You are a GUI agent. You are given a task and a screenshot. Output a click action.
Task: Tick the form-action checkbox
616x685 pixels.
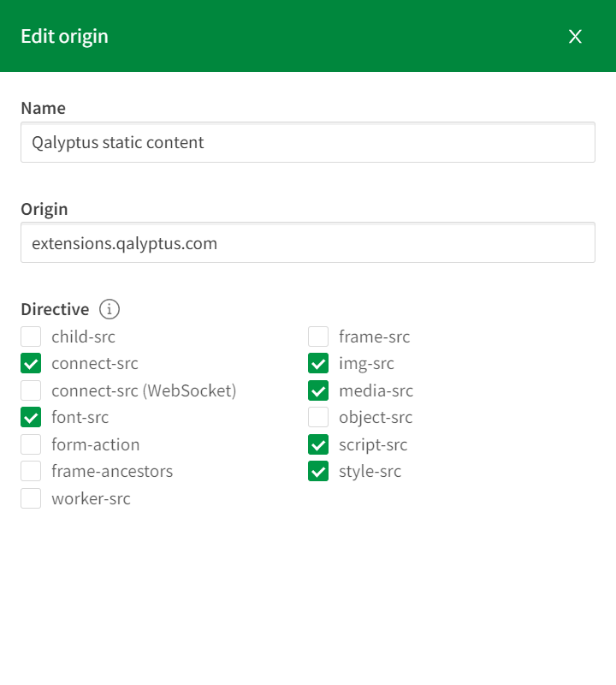pos(31,444)
